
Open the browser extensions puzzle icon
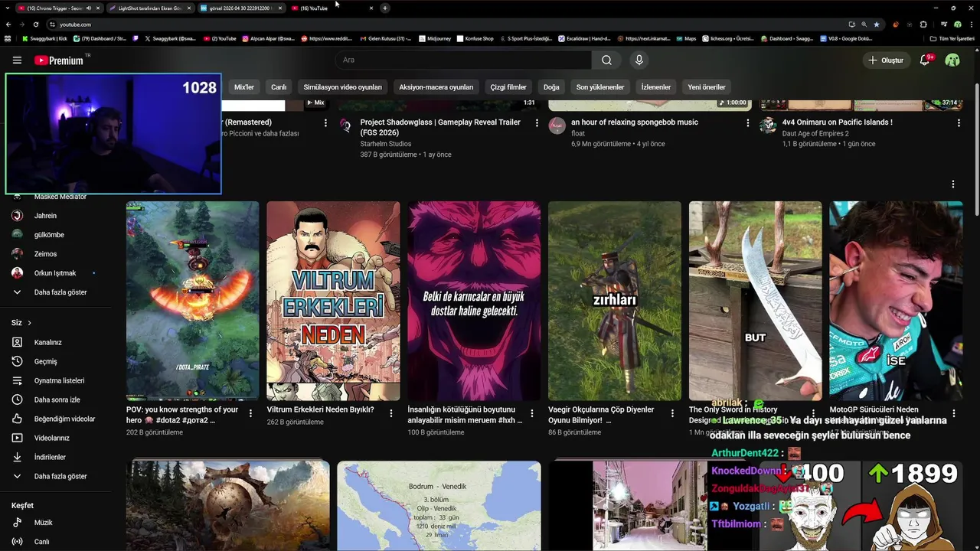click(x=923, y=24)
